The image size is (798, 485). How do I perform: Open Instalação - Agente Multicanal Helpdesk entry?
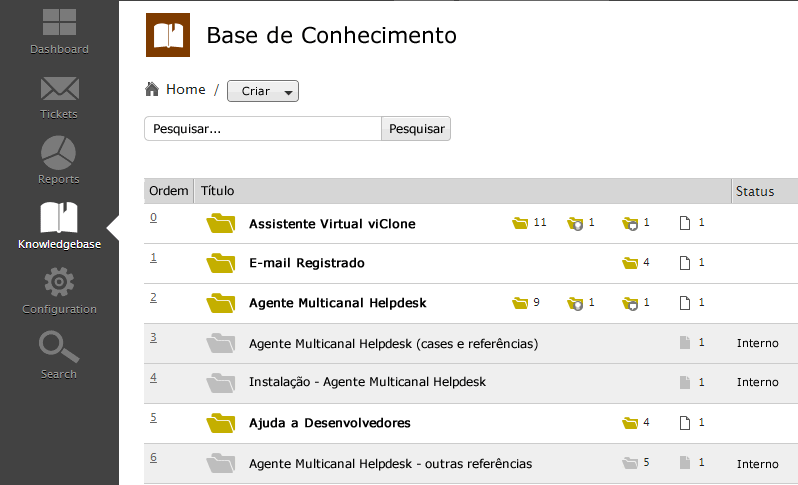click(367, 382)
